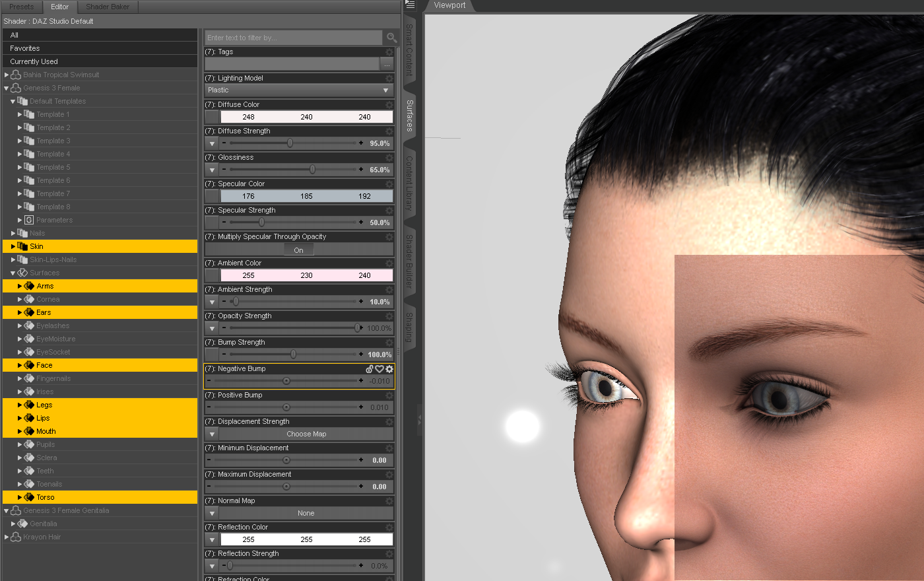924x581 pixels.
Task: Click the Parameters G icon in the tree
Action: pyautogui.click(x=29, y=220)
